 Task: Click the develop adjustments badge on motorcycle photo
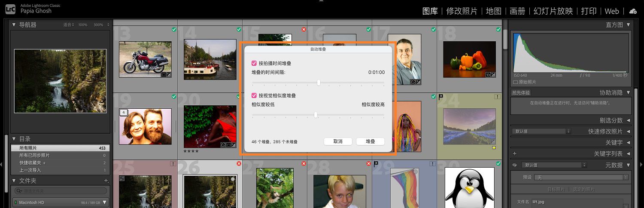(x=169, y=75)
